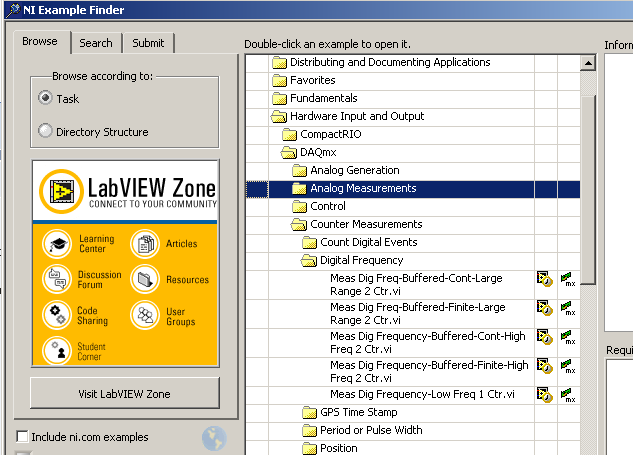This screenshot has width=633, height=455.
Task: Open the Articles link text
Action: pos(182,244)
